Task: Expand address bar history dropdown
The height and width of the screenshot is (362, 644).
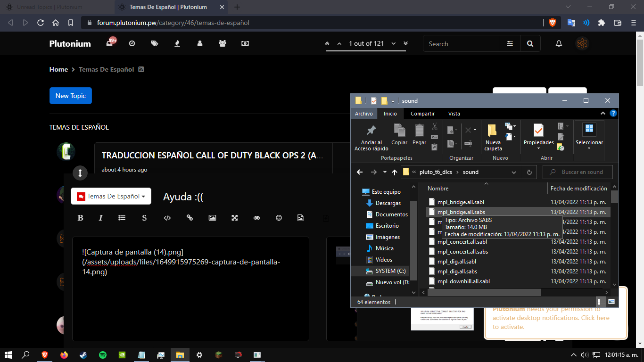Action: tap(514, 172)
